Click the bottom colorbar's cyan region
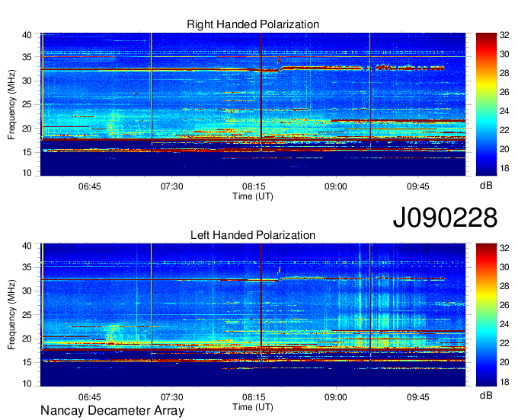518x420 pixels. (x=486, y=333)
